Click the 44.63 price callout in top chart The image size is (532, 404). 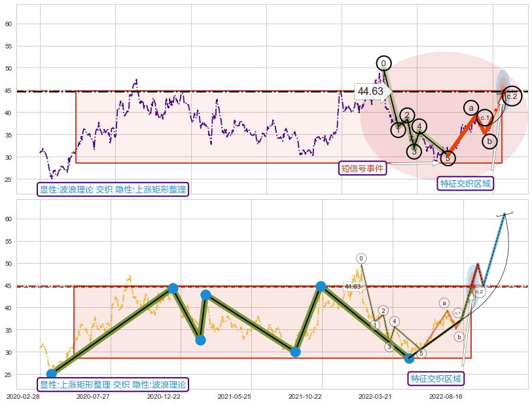pos(370,91)
